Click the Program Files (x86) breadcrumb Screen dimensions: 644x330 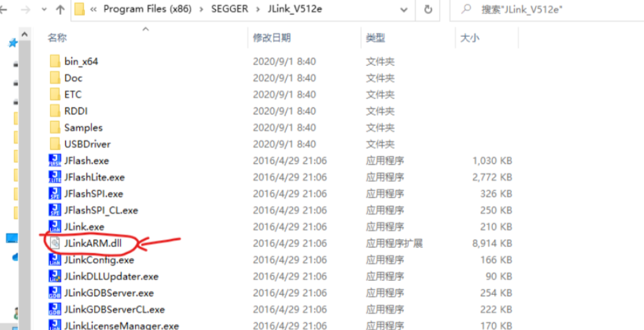(x=147, y=9)
